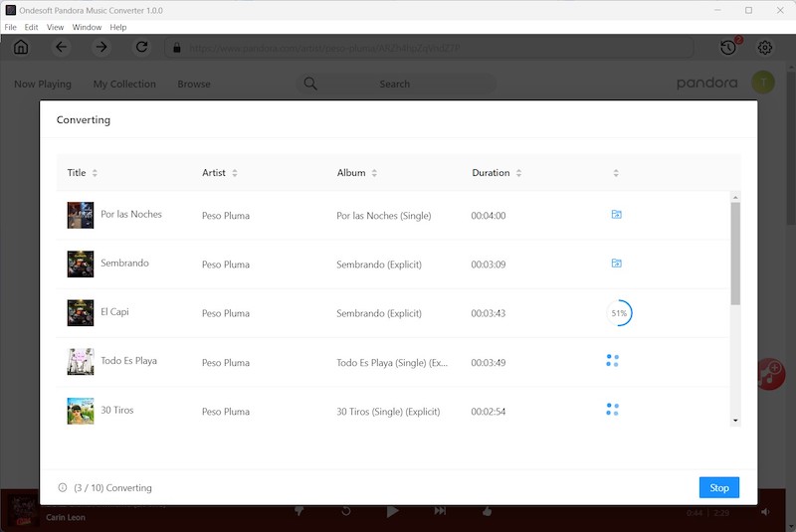Open the settings gear icon

(765, 48)
